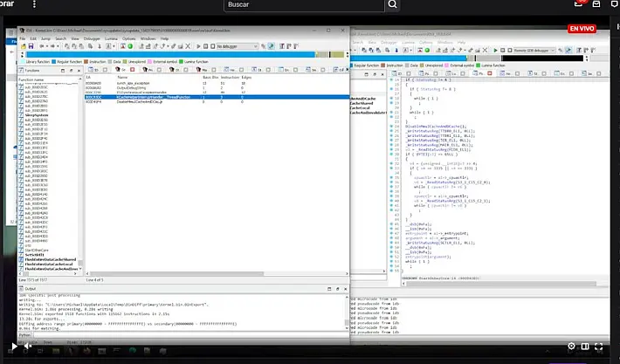620x364 pixels.
Task: Select FlushEntireDataCacheShared in Functions list
Action: pos(51,259)
